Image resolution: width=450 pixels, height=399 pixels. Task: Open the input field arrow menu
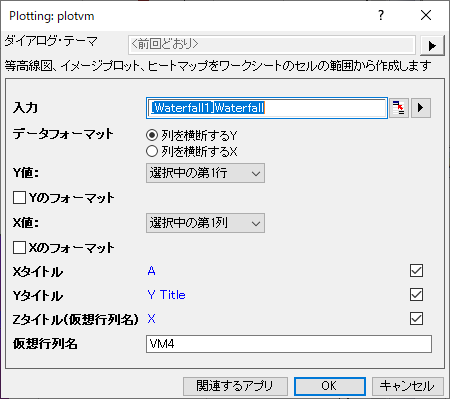pos(421,108)
